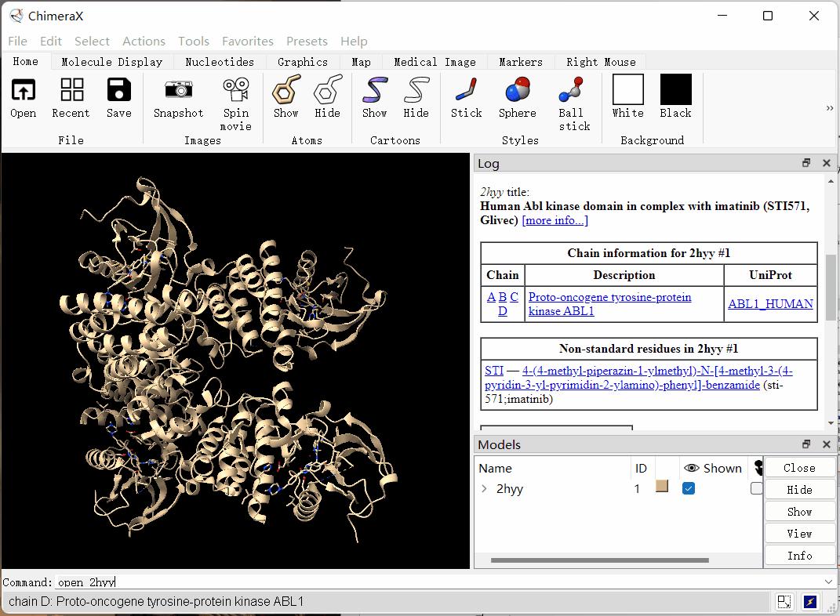Expand the toolbar overflow chevron
840x616 pixels.
(829, 108)
